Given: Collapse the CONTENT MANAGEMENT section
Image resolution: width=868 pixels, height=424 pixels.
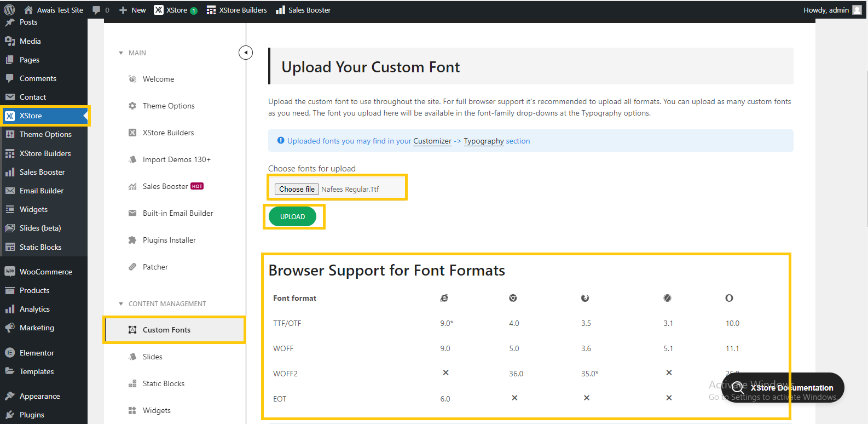Looking at the screenshot, I should (121, 304).
